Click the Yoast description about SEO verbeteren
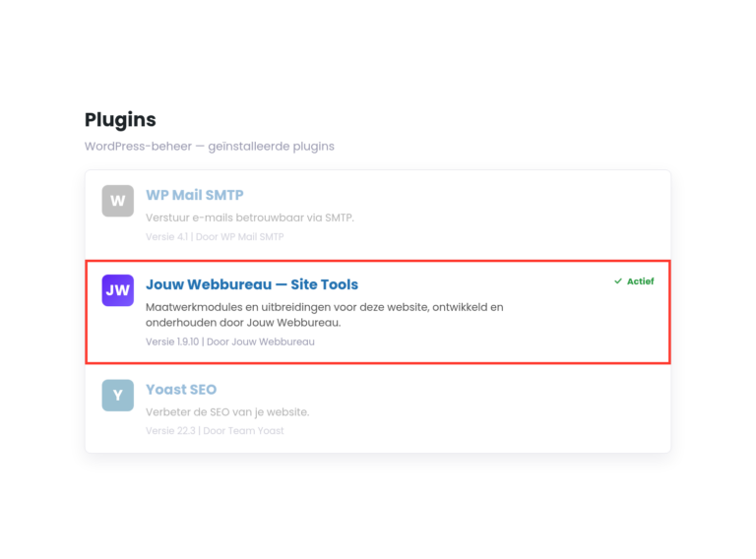 click(x=227, y=412)
